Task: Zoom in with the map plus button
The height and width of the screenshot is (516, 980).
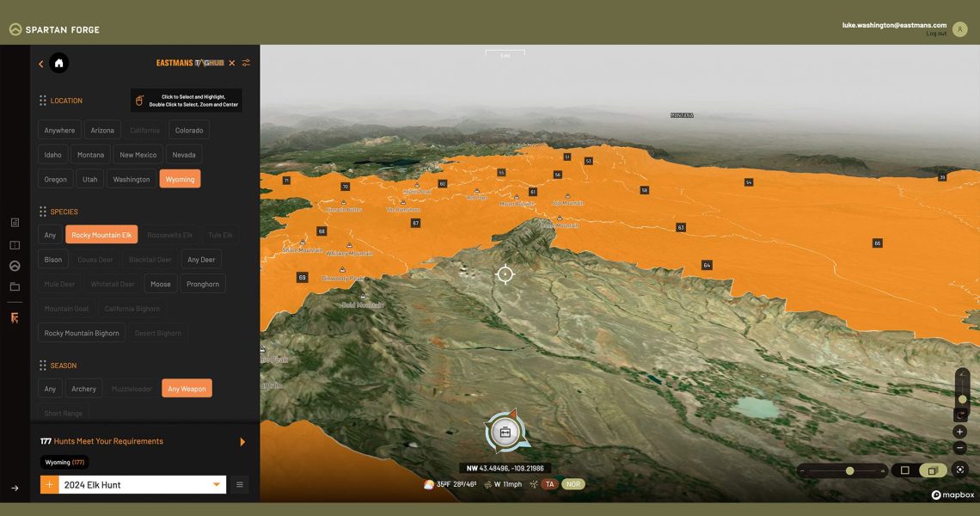Action: pos(961,432)
